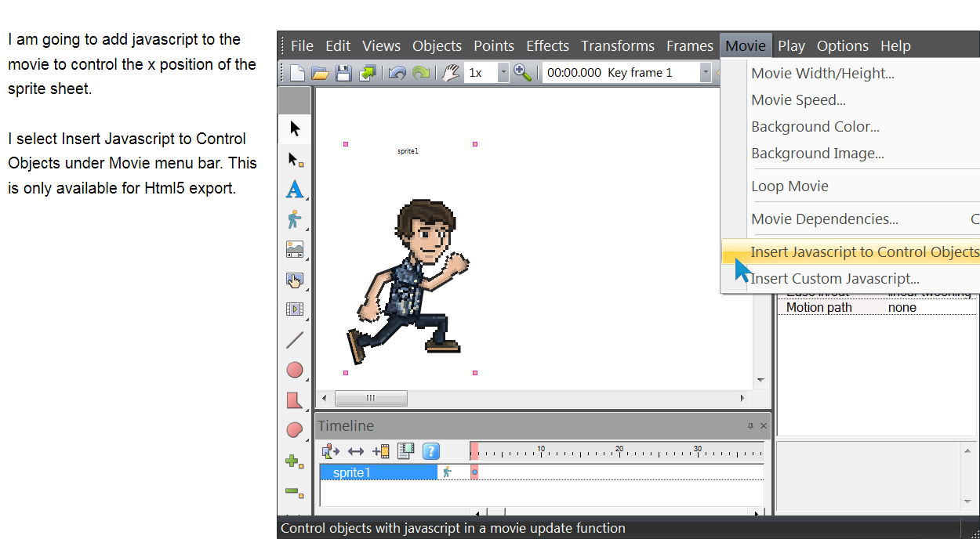Open the Help menu
Screen dimensions: 980x539
pyautogui.click(x=895, y=46)
